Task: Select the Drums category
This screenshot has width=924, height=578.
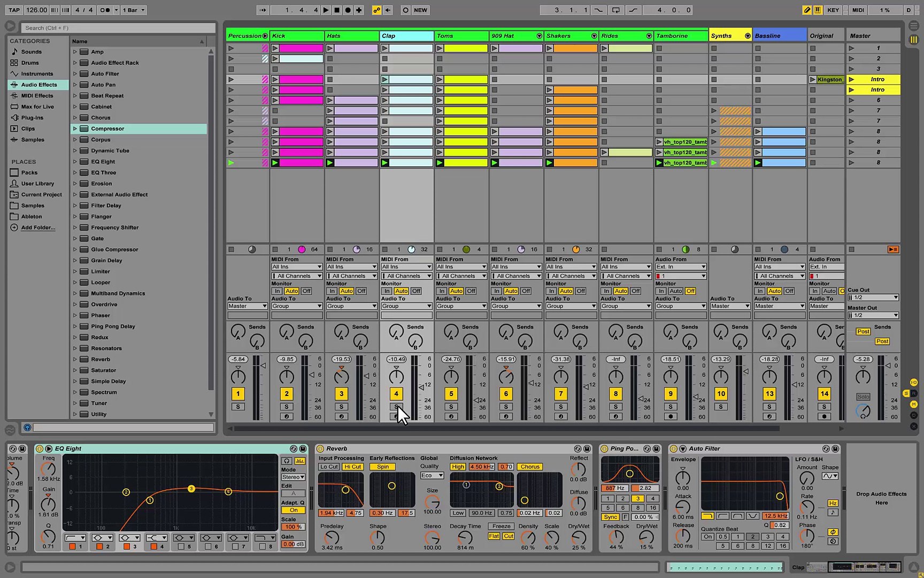Action: click(30, 63)
